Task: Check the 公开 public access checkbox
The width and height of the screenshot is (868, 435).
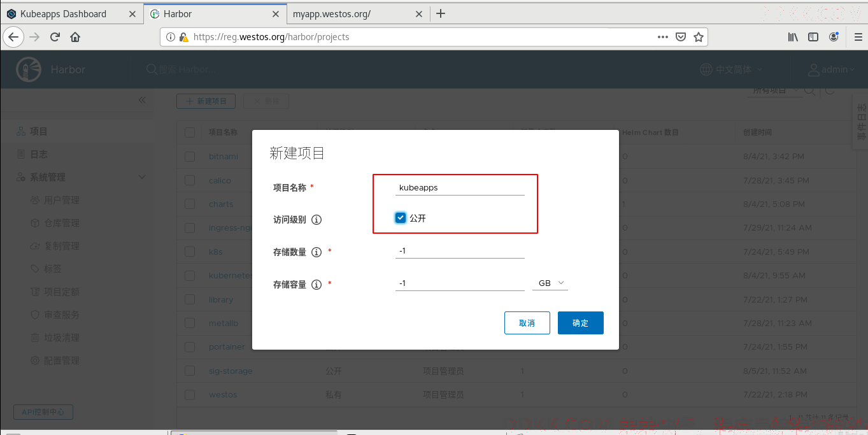Action: pos(401,218)
